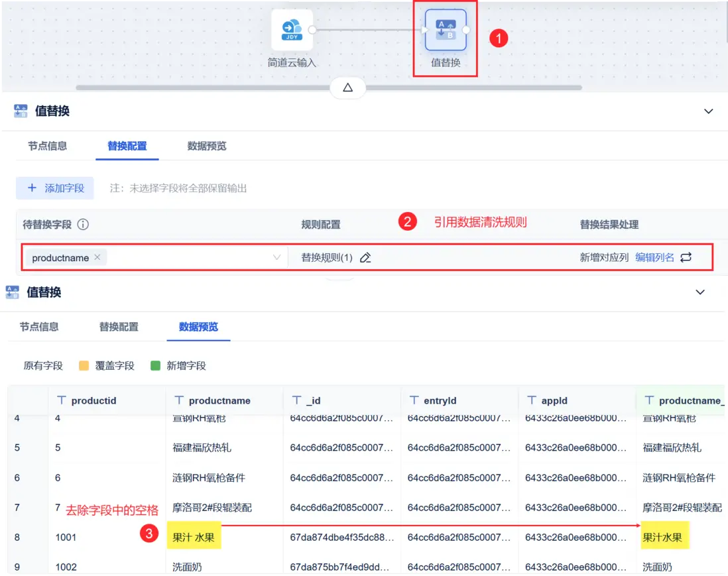Toggle result handling with the swap icon
Image resolution: width=728 pixels, height=576 pixels.
tap(686, 257)
